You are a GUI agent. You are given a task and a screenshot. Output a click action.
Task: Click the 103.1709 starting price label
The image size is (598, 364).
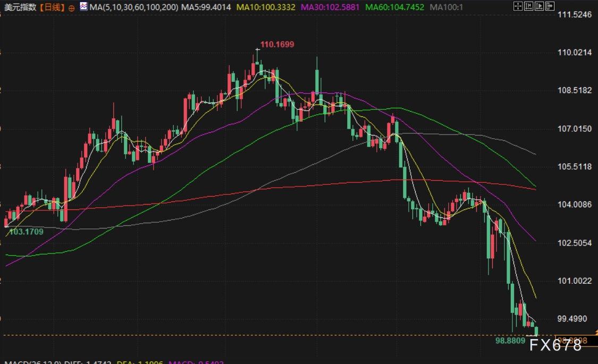(x=26, y=232)
